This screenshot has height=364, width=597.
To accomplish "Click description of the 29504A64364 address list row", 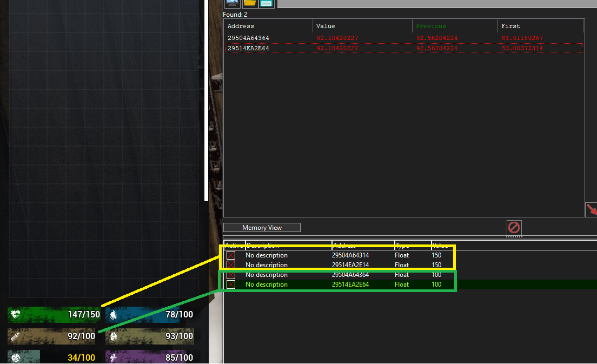I will (x=267, y=275).
